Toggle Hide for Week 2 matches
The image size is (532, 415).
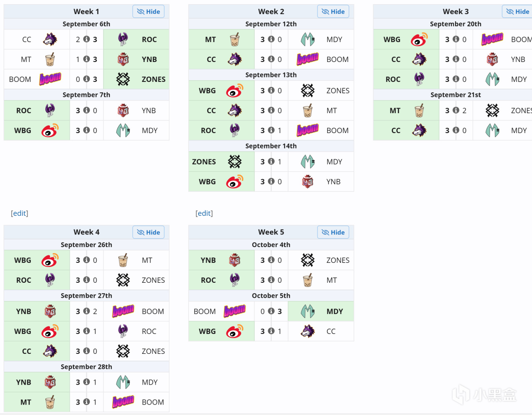pos(333,12)
